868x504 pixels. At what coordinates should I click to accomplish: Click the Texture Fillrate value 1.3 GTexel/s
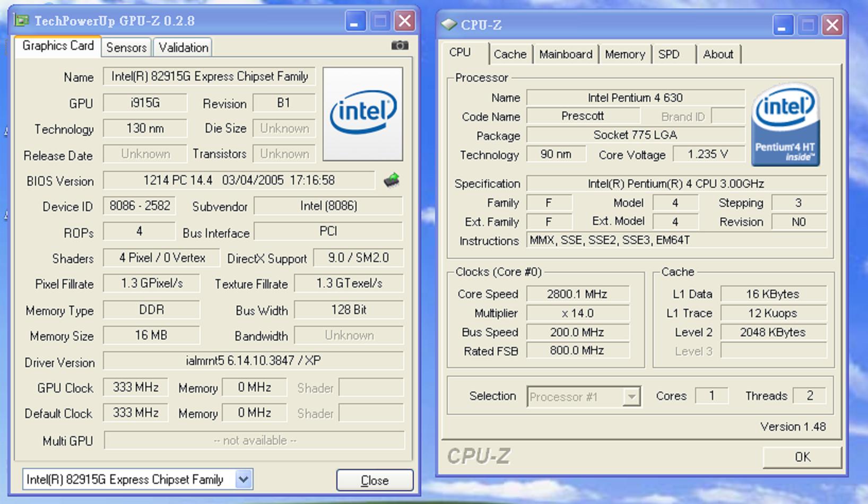coord(349,283)
